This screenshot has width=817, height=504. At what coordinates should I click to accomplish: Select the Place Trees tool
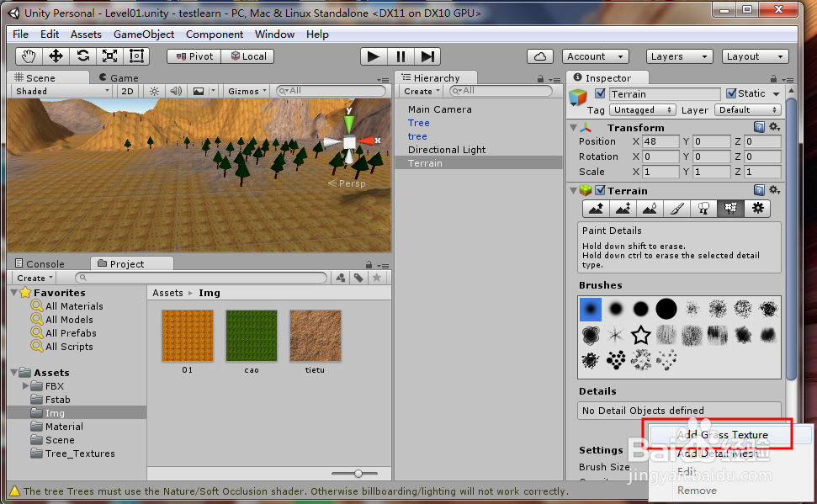pos(703,209)
